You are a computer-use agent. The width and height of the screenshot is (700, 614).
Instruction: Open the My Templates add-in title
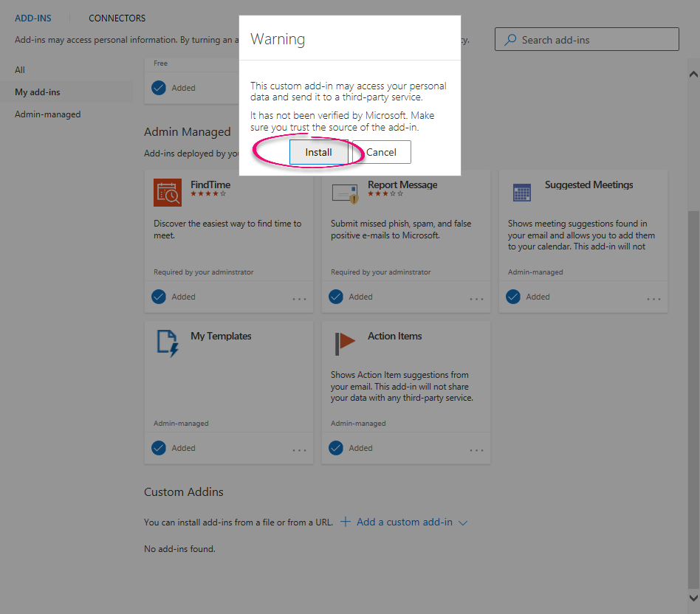221,336
